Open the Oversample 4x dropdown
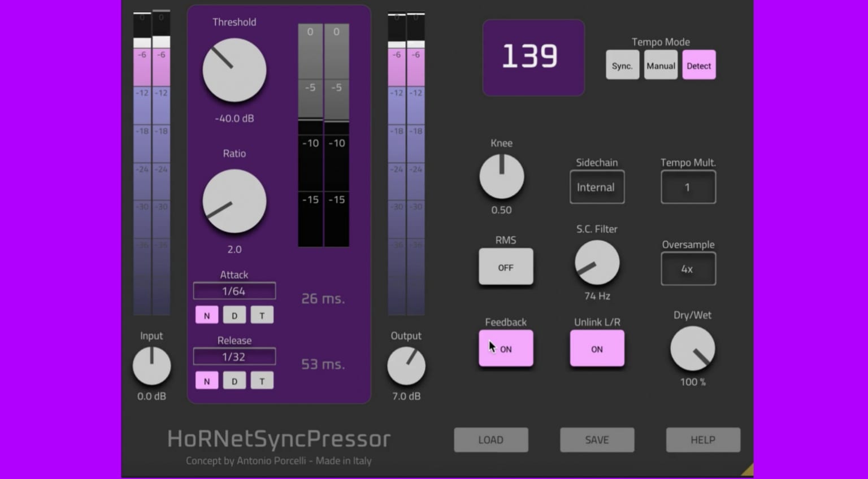This screenshot has width=868, height=479. (x=688, y=269)
